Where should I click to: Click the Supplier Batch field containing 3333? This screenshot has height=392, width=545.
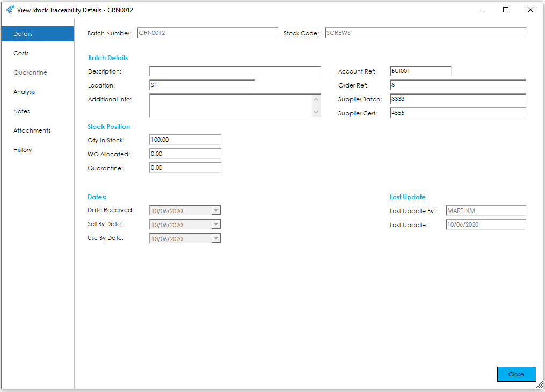457,99
